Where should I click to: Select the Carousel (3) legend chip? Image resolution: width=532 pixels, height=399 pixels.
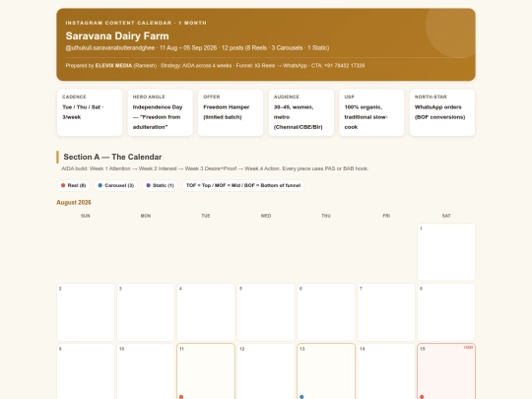coord(116,185)
